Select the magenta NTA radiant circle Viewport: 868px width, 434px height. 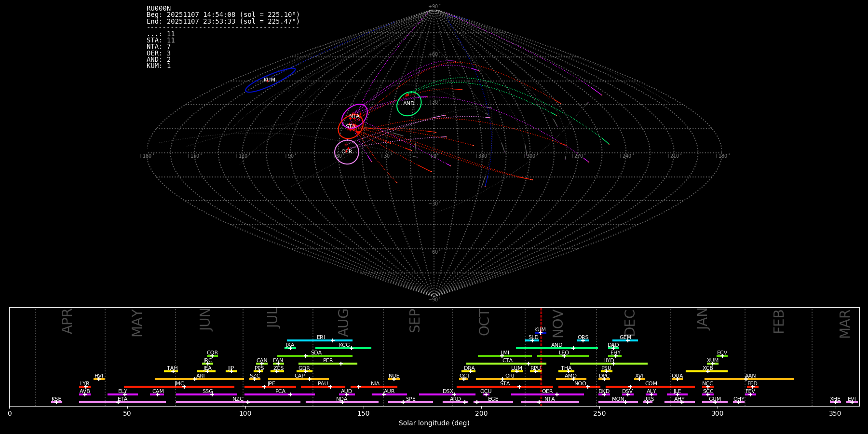point(354,116)
